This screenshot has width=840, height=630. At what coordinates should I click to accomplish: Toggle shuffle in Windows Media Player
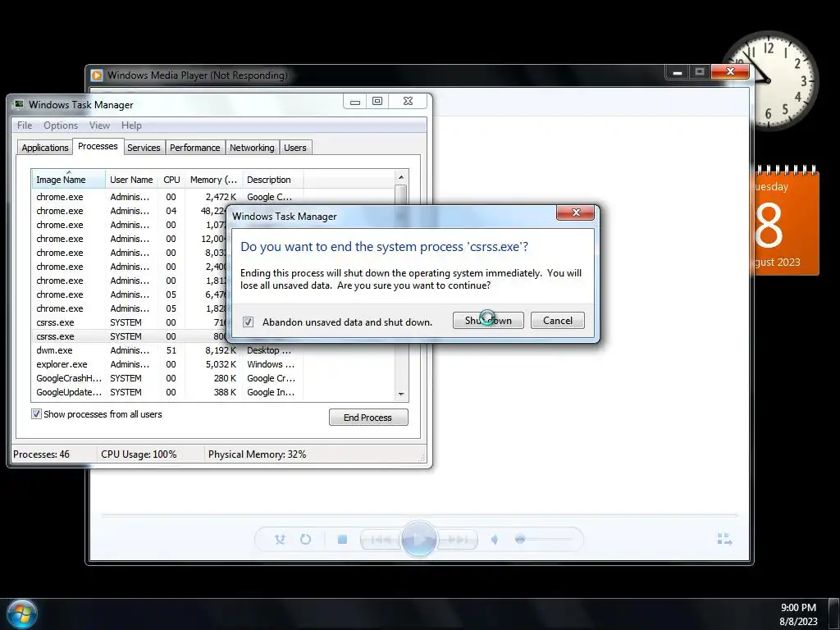pos(280,540)
